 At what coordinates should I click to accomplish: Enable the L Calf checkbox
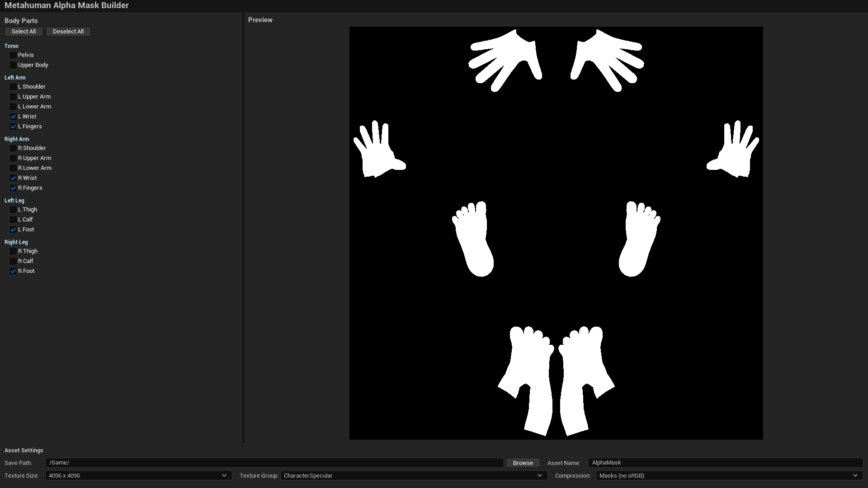point(13,220)
